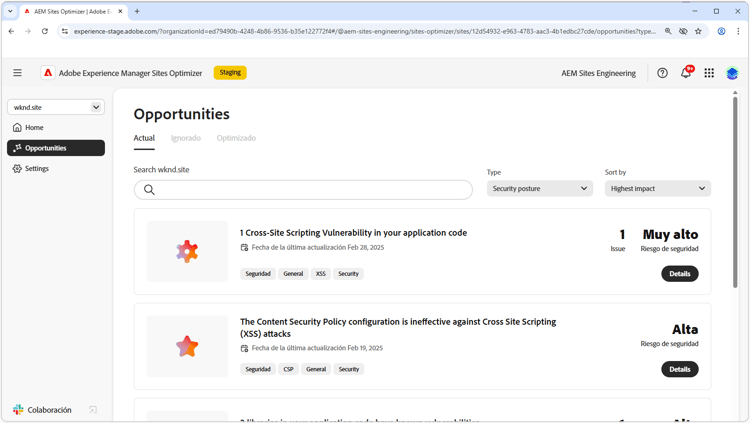This screenshot has height=423, width=750.
Task: Select the AEM Sites Optimizer browser tab
Action: pyautogui.click(x=73, y=11)
